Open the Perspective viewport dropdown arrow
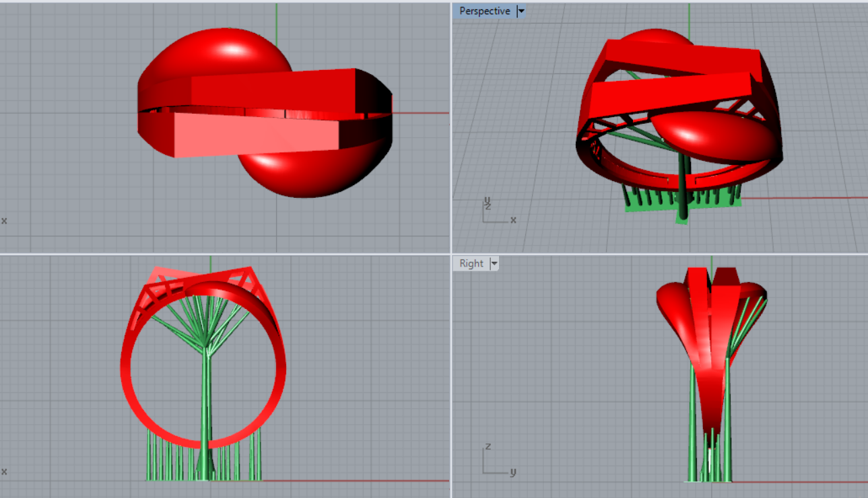 (521, 11)
